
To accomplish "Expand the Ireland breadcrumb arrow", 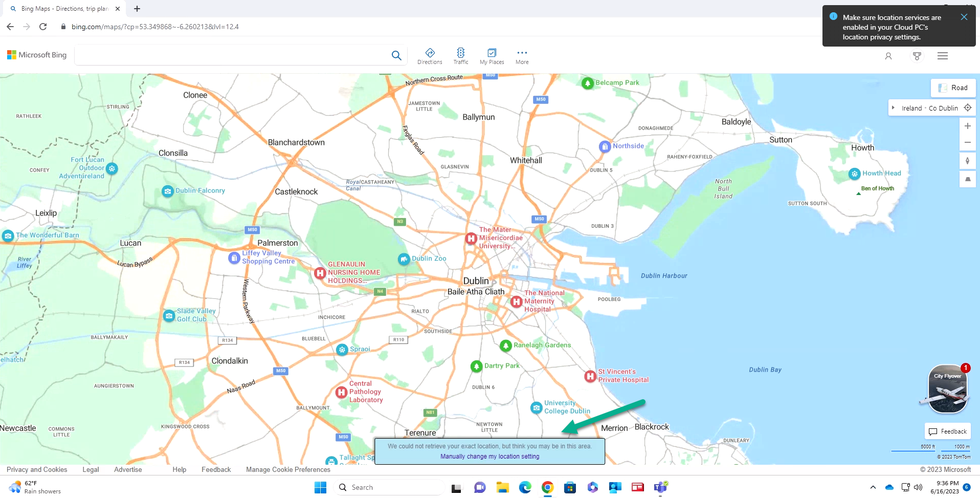I will [x=893, y=108].
